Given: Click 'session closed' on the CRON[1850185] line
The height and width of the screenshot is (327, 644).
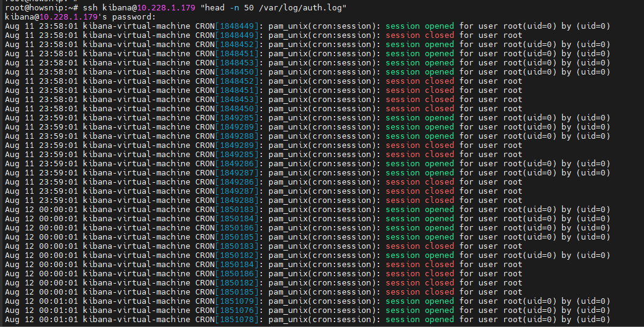Looking at the screenshot, I should coord(420,292).
